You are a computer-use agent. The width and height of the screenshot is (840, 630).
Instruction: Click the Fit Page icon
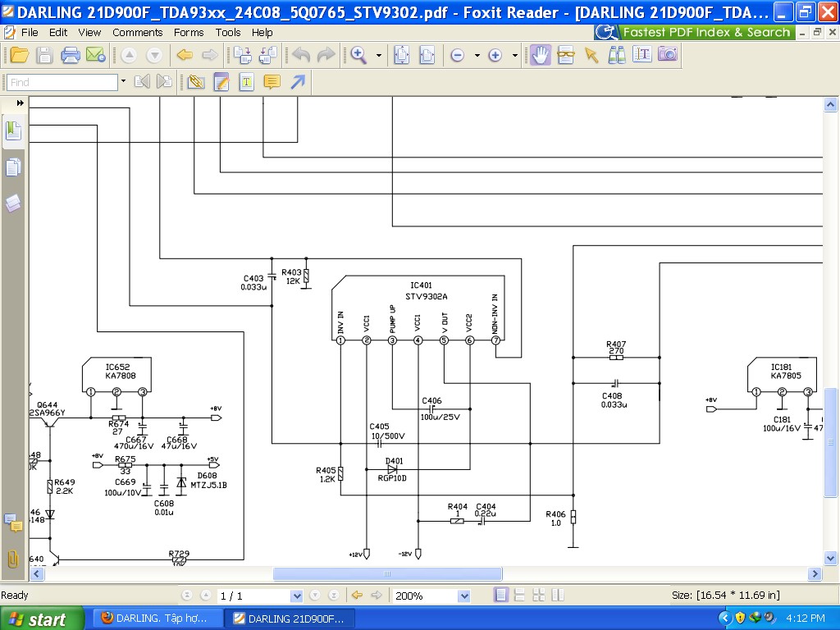point(402,55)
